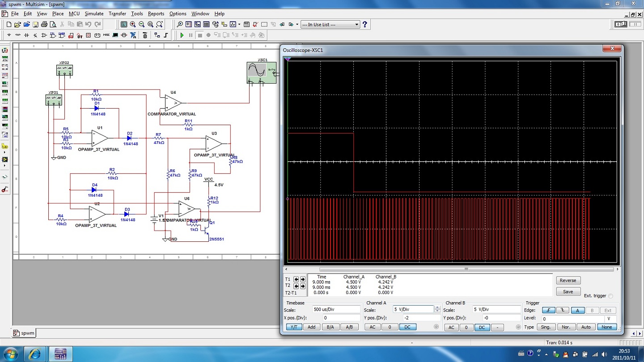Screen dimensions: 644x362
Task: Move cursor T1 right with arrow
Action: click(303, 279)
